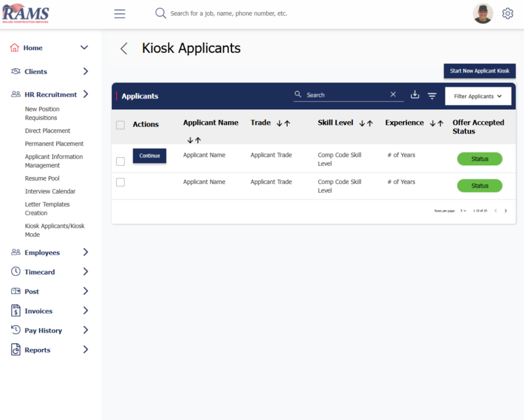The width and height of the screenshot is (524, 420).
Task: Sort by Trade column arrows
Action: pos(283,123)
